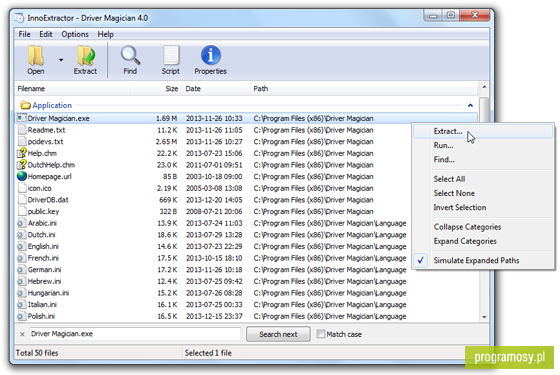
Task: Click the Polish.ini settings file icon
Action: point(22,316)
